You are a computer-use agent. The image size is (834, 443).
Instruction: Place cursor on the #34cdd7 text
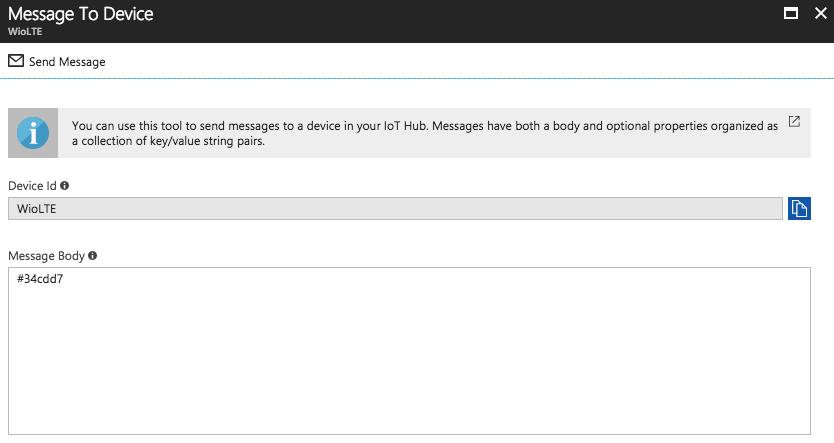coord(41,279)
